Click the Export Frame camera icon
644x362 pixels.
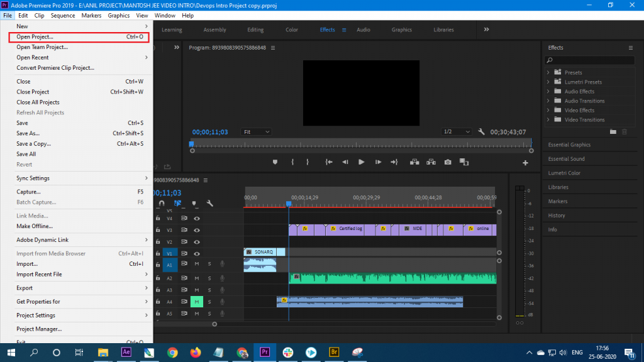448,162
